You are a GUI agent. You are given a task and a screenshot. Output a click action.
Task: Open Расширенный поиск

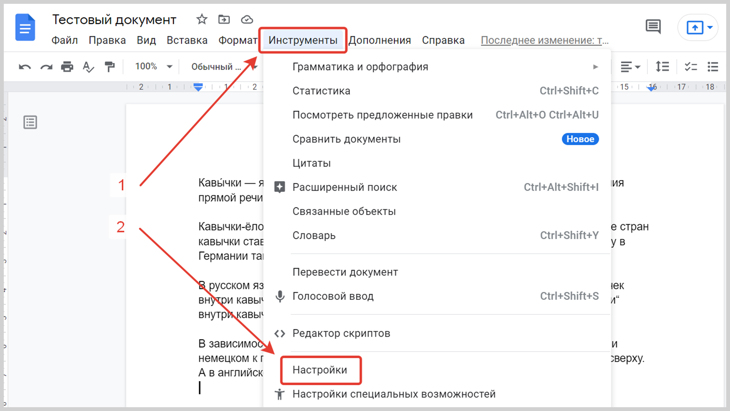click(x=438, y=187)
